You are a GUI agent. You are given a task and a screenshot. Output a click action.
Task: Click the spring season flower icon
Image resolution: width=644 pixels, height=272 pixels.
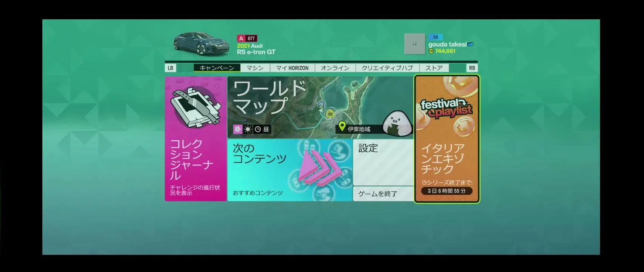(x=237, y=129)
